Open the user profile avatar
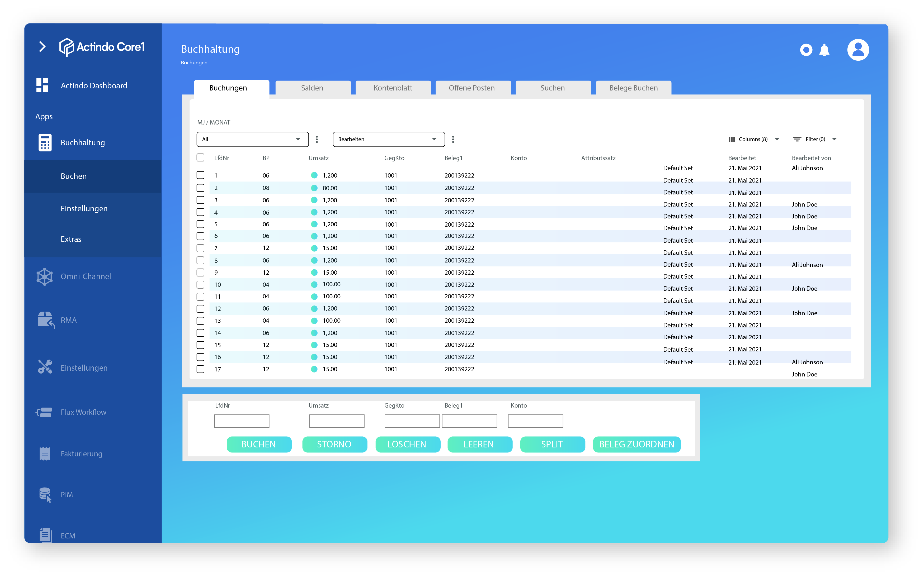The height and width of the screenshot is (578, 924). tap(858, 50)
